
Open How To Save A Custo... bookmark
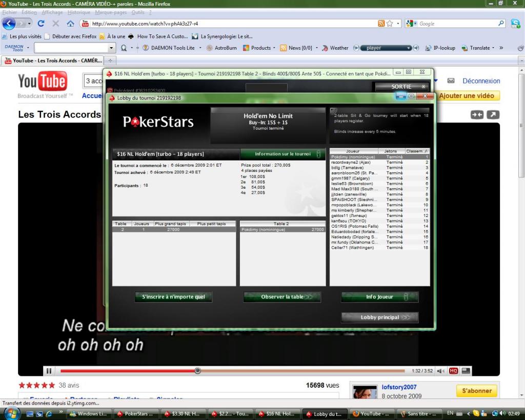pos(158,36)
